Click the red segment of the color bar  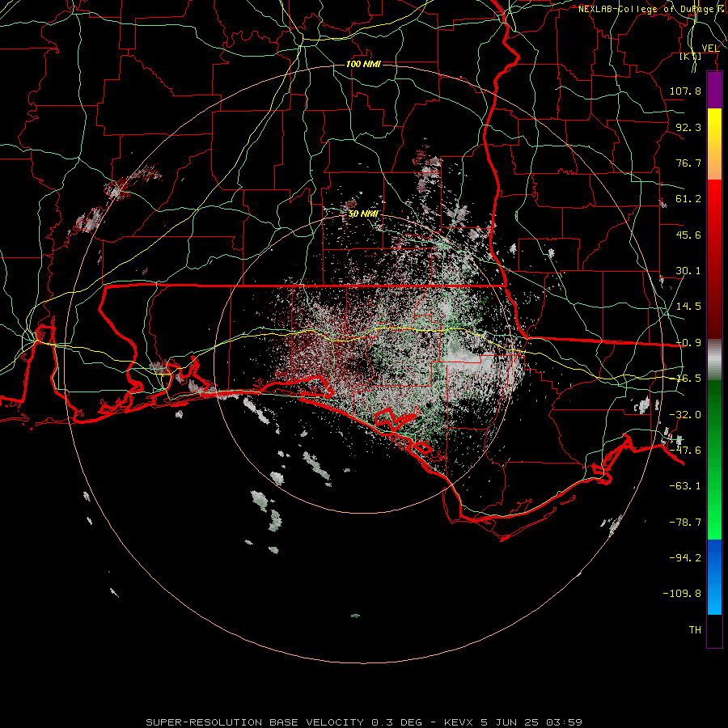click(714, 259)
